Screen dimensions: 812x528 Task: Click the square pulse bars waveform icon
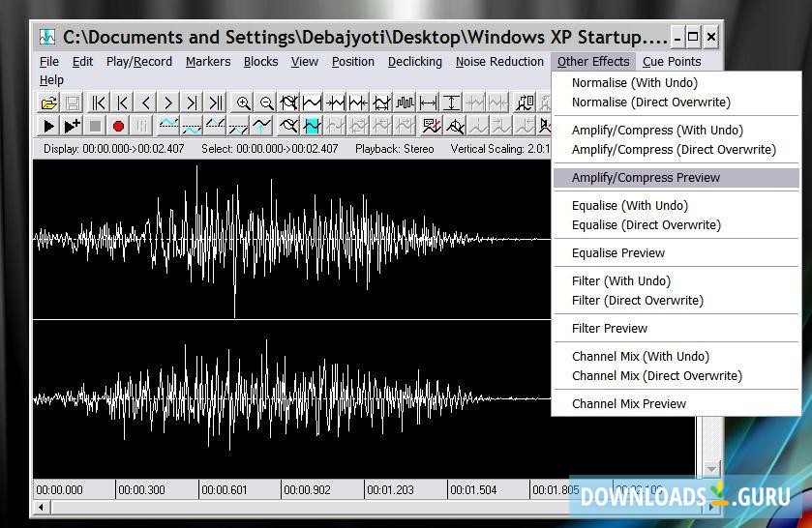click(x=405, y=103)
